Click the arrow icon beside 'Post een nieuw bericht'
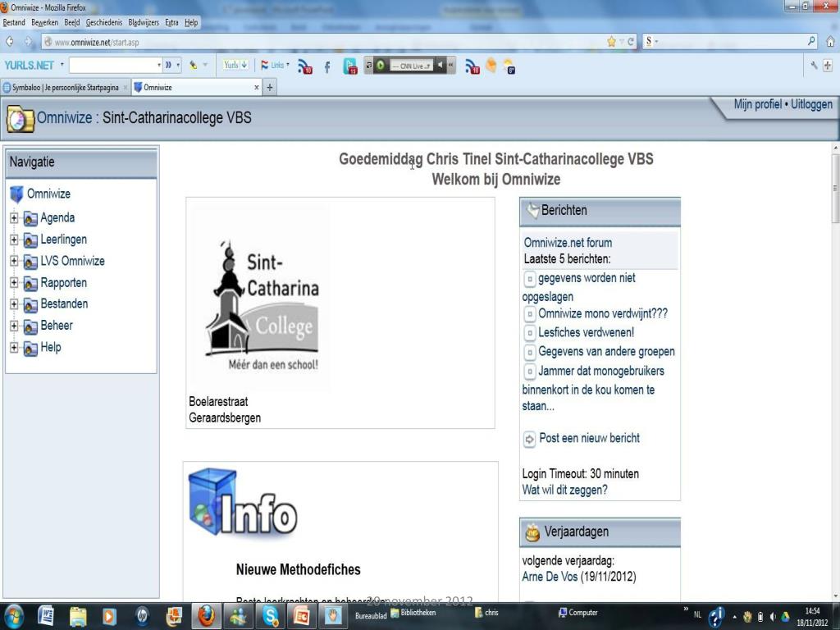 point(529,440)
